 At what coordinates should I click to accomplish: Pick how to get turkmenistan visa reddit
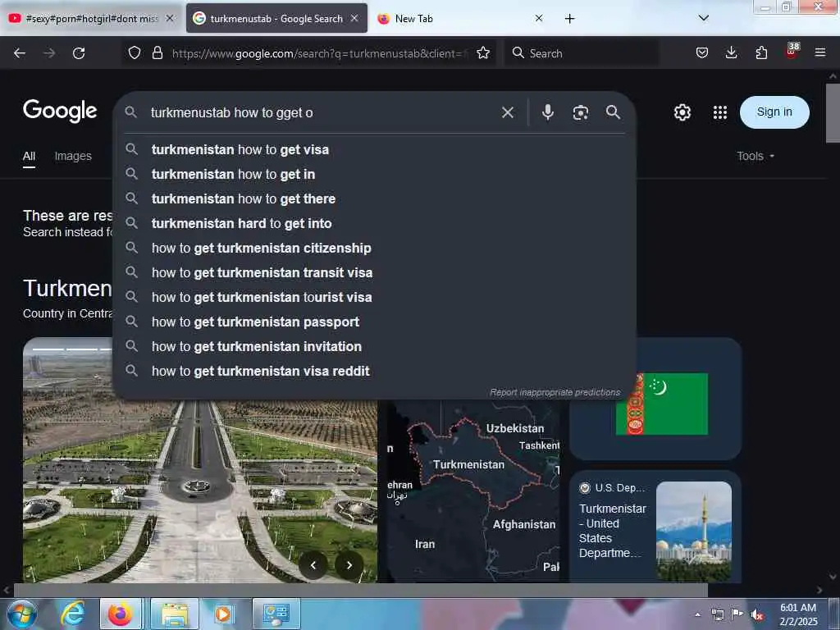(x=374, y=372)
